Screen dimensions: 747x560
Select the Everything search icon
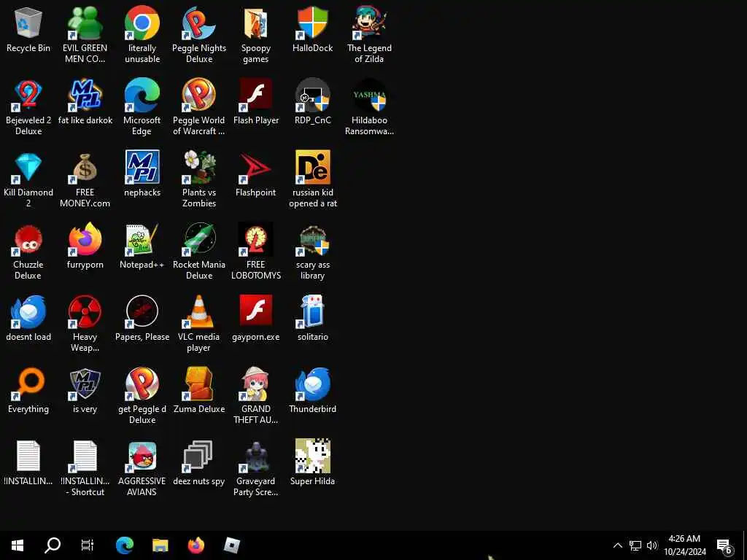click(x=28, y=384)
